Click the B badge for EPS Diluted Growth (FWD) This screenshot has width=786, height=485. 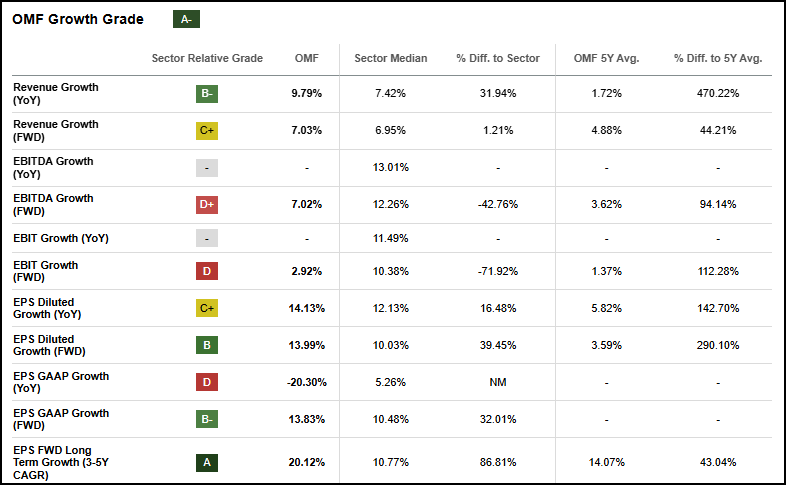point(207,346)
